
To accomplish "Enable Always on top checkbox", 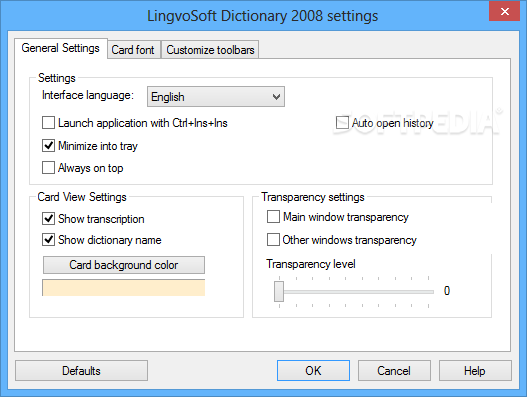I will (48, 167).
